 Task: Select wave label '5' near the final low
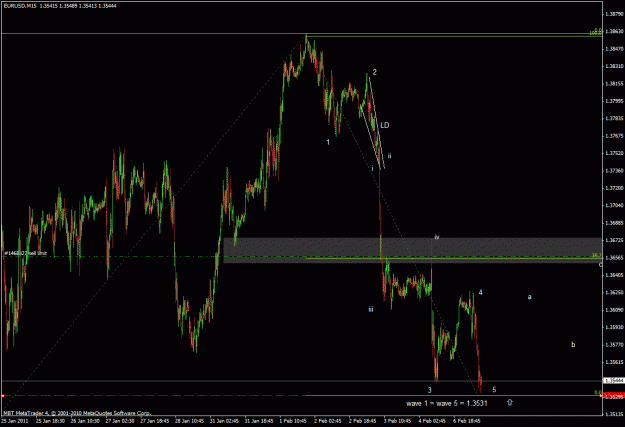494,390
